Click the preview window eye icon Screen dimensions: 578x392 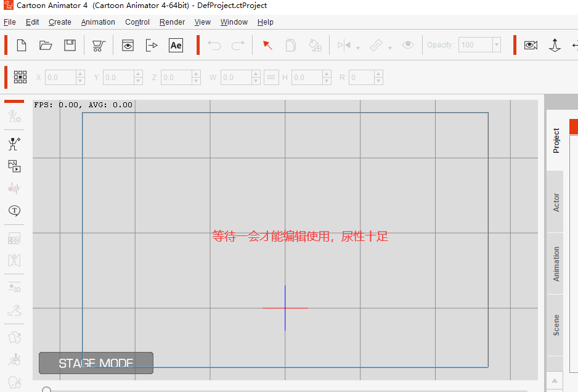pos(128,46)
